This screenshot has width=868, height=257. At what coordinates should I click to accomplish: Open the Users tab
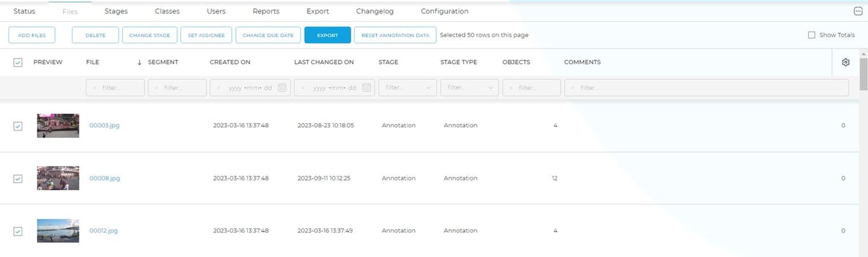pos(216,11)
